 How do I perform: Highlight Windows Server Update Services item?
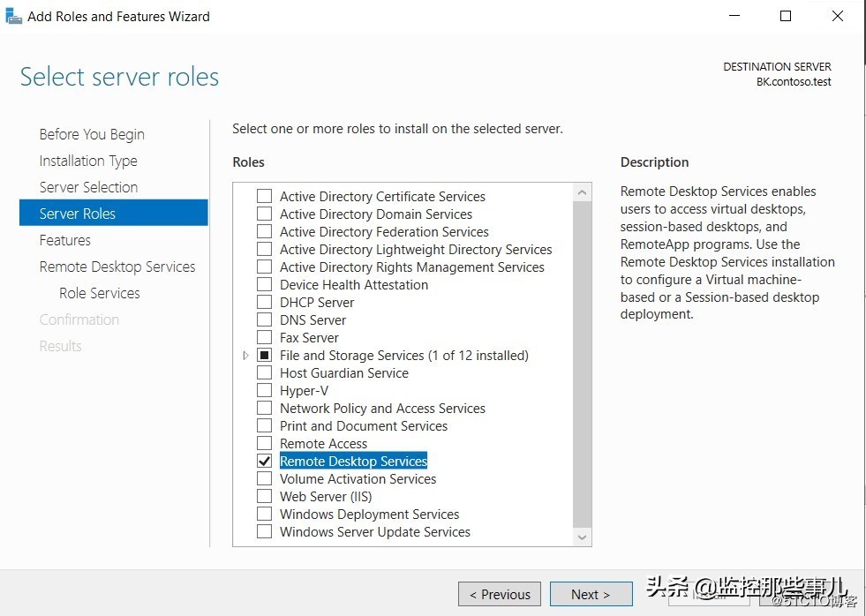pyautogui.click(x=375, y=532)
